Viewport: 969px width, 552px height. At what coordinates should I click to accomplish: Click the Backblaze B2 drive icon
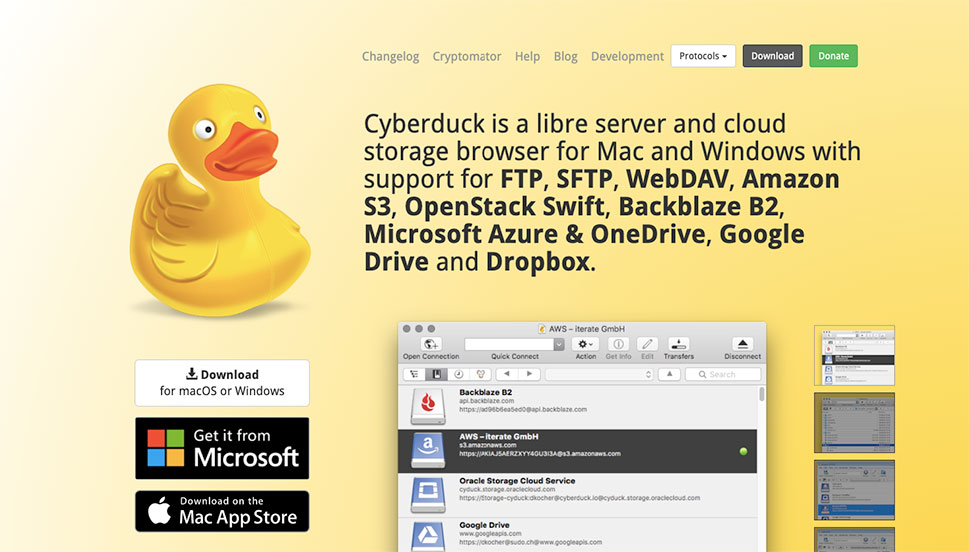pyautogui.click(x=428, y=407)
